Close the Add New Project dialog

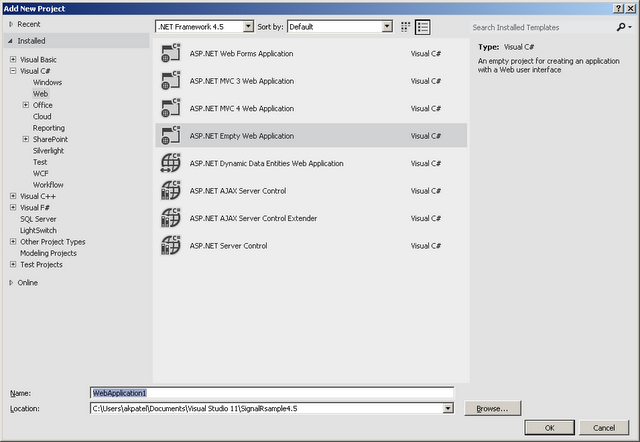(630, 8)
